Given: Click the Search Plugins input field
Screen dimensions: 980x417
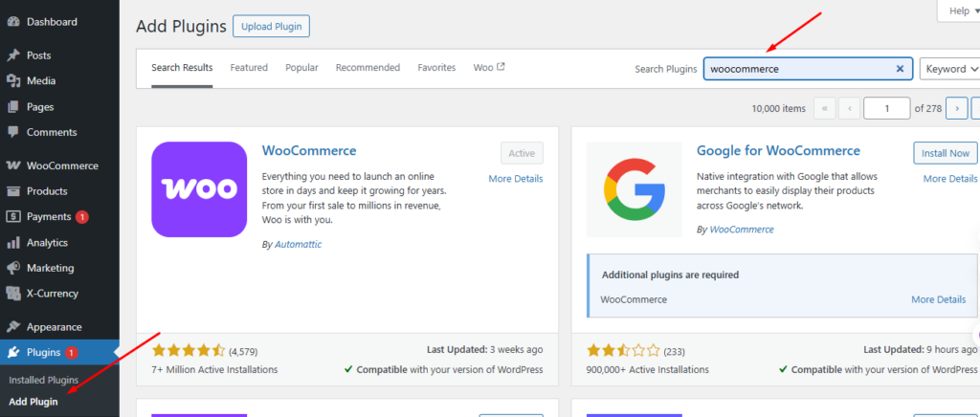Looking at the screenshot, I should coord(799,69).
